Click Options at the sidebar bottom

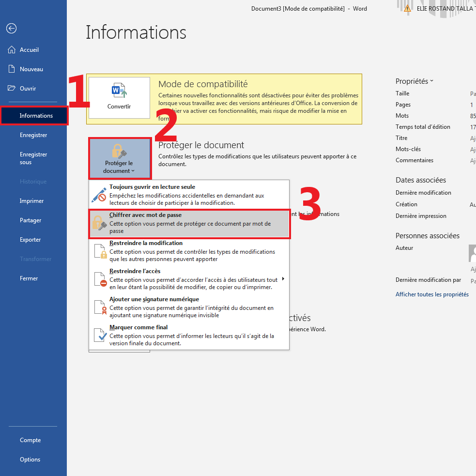coord(30,460)
